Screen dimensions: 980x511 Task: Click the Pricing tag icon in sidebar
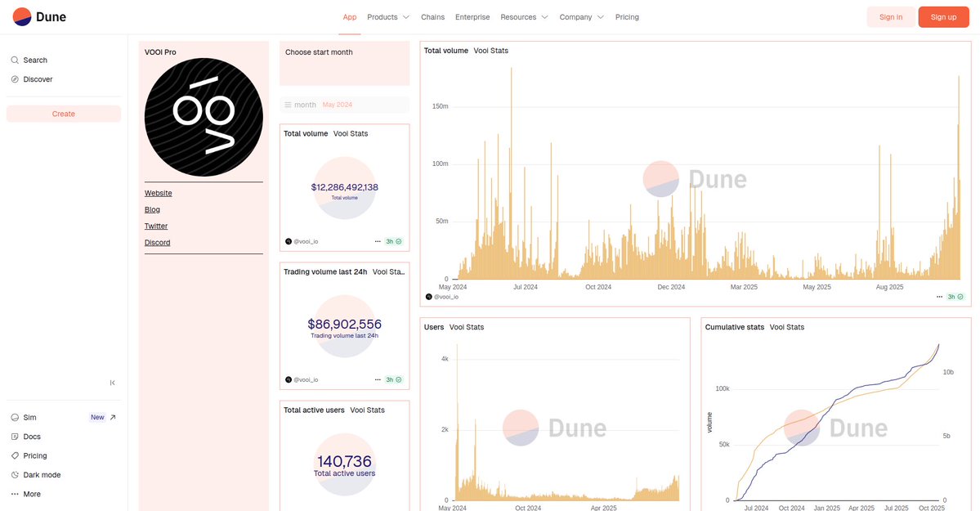(x=15, y=456)
